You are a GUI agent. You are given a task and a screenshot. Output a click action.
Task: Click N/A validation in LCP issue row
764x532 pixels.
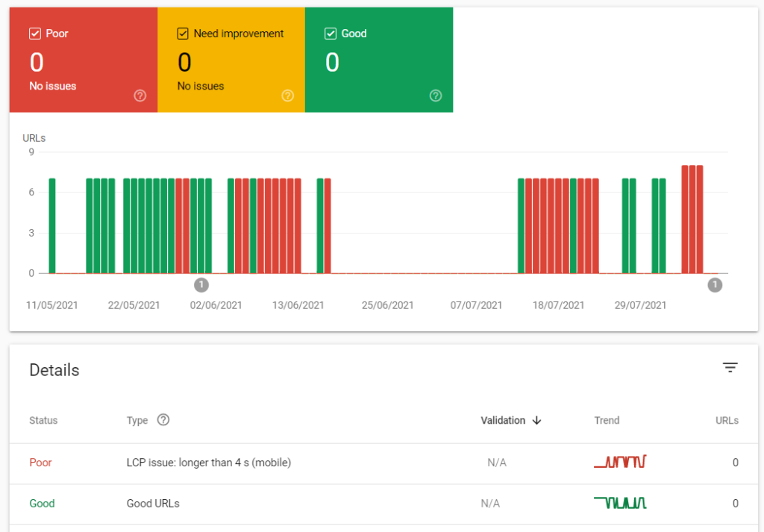497,463
